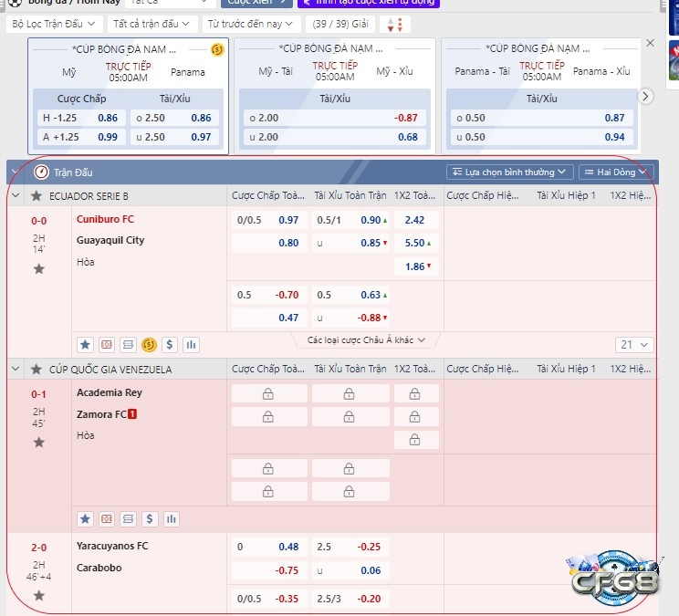The image size is (679, 616).
Task: Click the gold coin icon on the Mỹ–Panama card
Action: coord(217,50)
